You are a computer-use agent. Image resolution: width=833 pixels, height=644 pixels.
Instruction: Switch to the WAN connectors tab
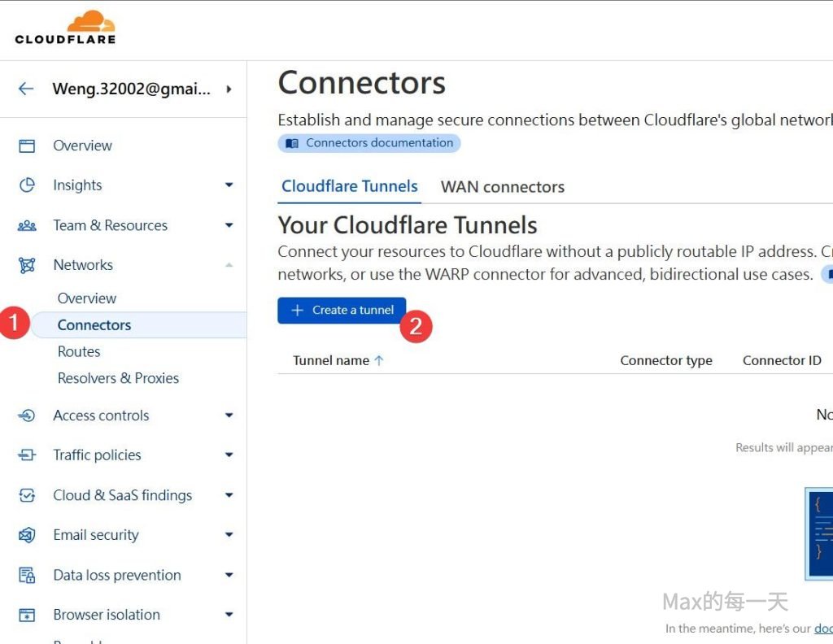click(502, 187)
